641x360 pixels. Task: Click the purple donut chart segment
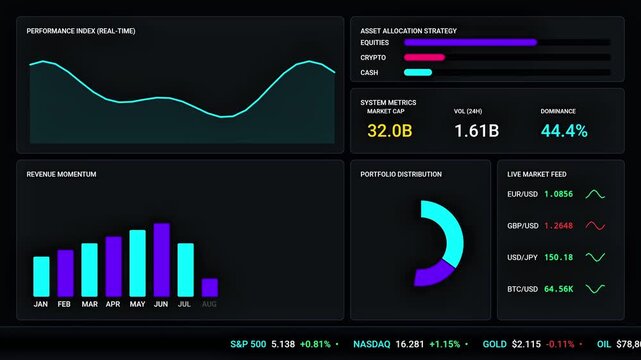435,276
